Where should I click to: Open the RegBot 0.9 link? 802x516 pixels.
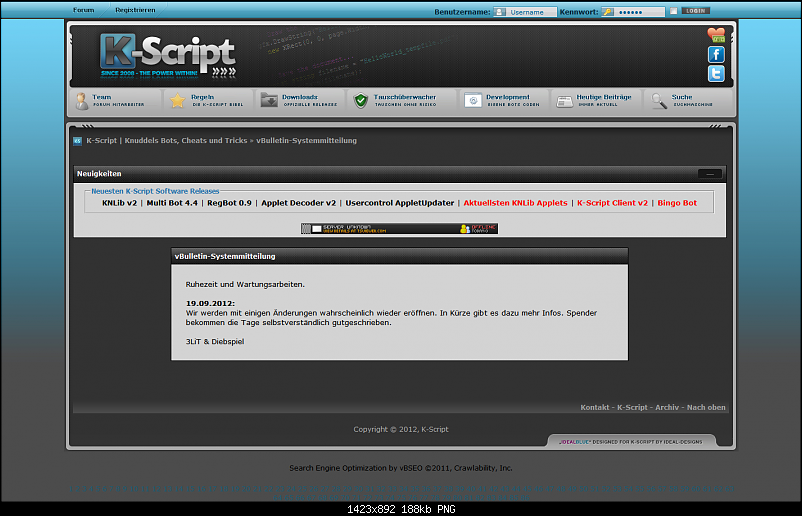point(229,203)
